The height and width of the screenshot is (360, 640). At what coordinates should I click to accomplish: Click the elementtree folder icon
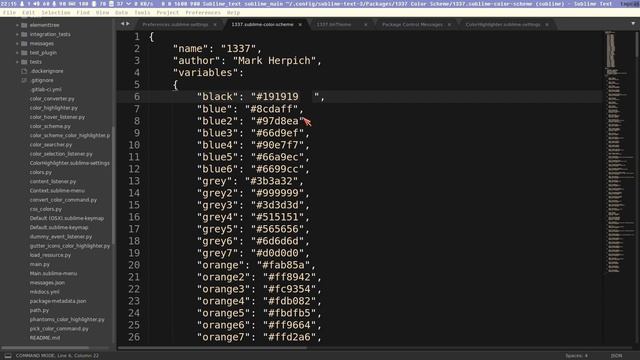click(x=24, y=25)
